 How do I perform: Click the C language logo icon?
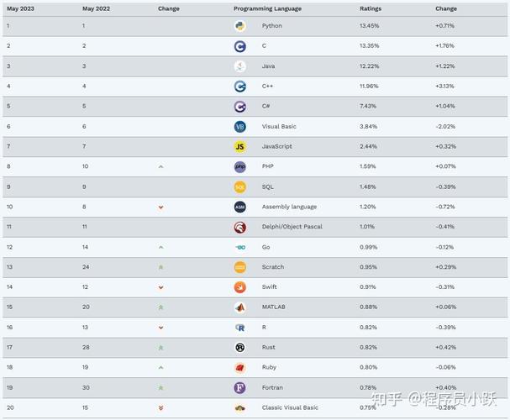pos(240,46)
